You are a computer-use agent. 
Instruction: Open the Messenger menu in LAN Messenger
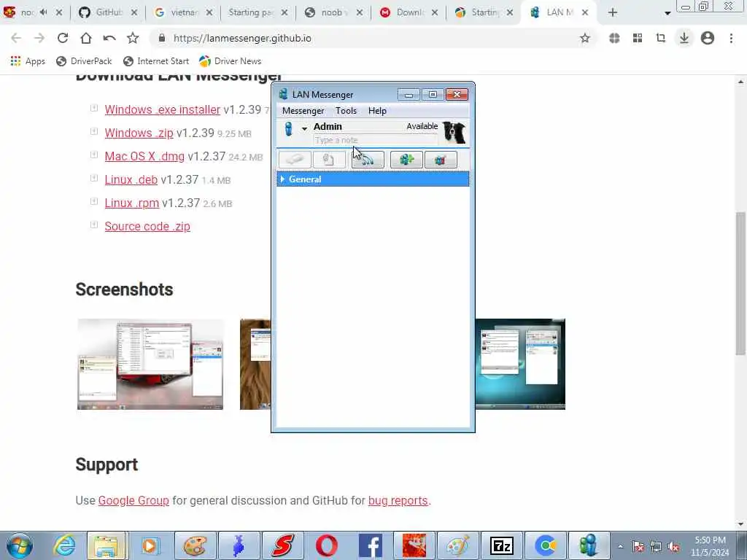click(303, 111)
